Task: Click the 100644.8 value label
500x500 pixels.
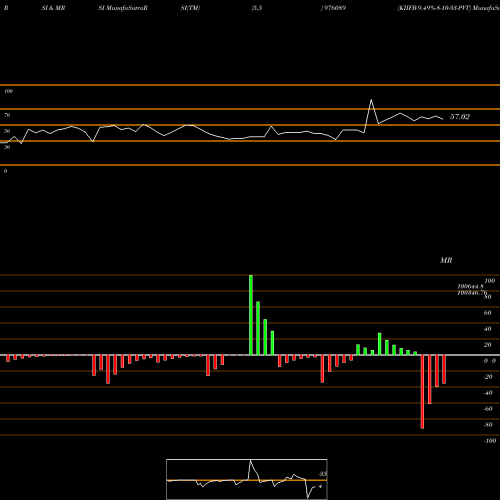Action: click(470, 286)
